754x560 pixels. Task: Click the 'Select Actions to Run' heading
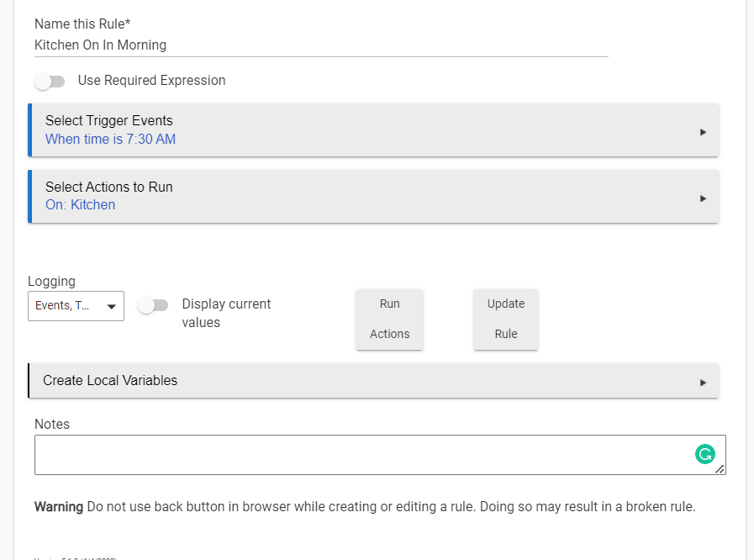[x=109, y=188]
